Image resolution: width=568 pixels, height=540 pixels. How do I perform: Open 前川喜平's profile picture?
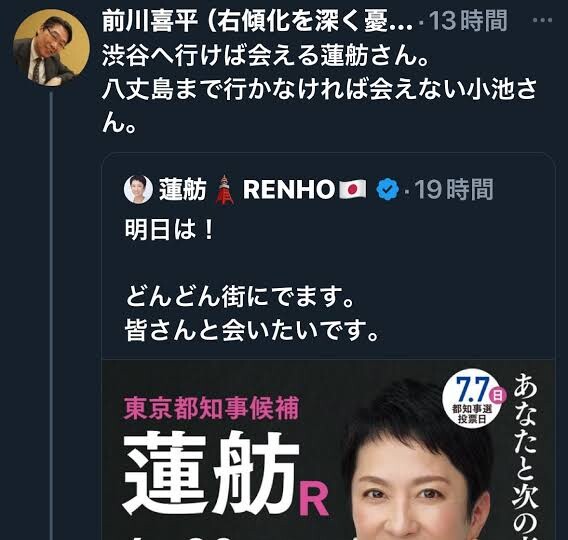point(51,48)
